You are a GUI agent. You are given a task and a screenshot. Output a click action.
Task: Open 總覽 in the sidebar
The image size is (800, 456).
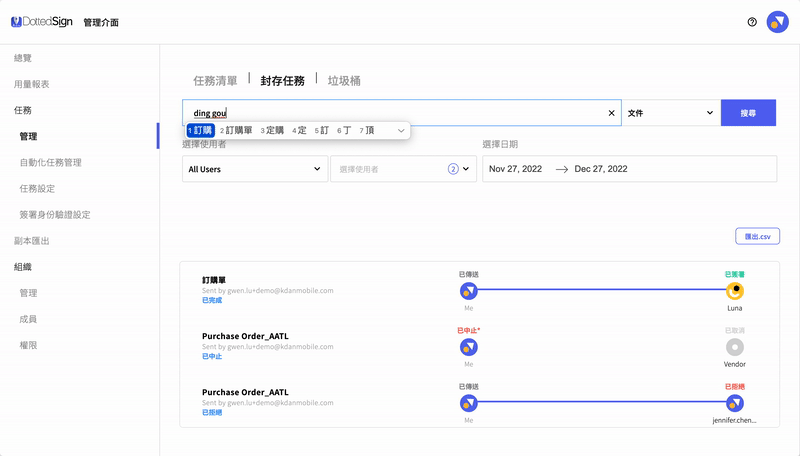click(22, 58)
